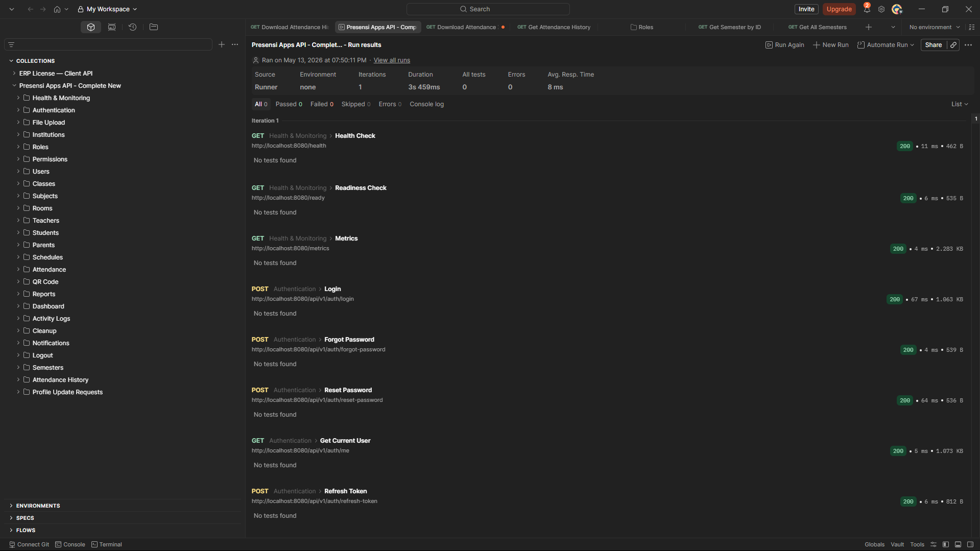This screenshot has height=551, width=980.
Task: Add a new collection with plus icon
Action: click(222, 45)
